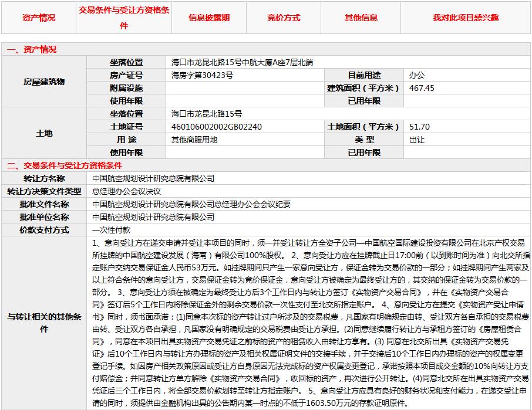Click the 与转让相关的其他条件 label cell

pos(44,323)
